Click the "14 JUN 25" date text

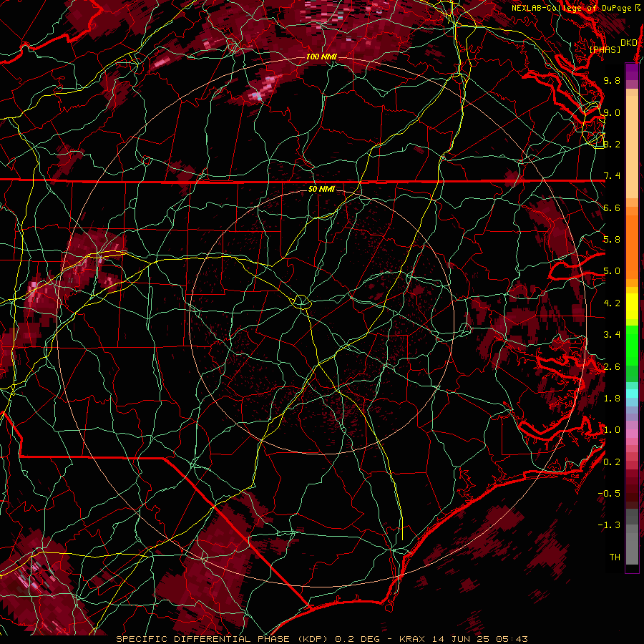[x=460, y=639]
